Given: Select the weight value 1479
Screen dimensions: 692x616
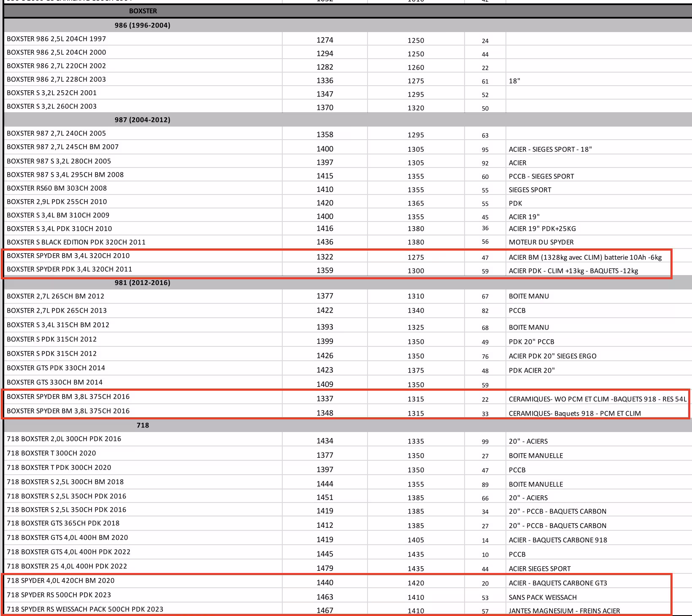Looking at the screenshot, I should (325, 568).
